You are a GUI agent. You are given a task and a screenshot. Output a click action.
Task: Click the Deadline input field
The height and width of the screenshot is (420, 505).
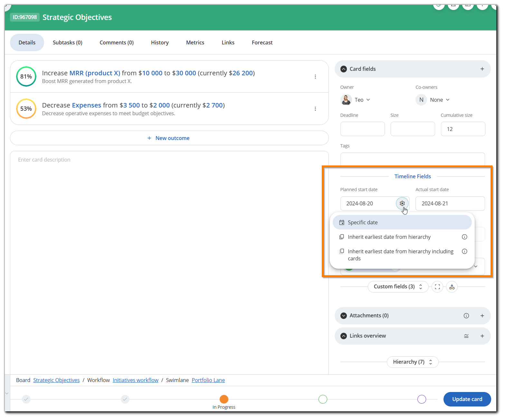click(x=363, y=129)
